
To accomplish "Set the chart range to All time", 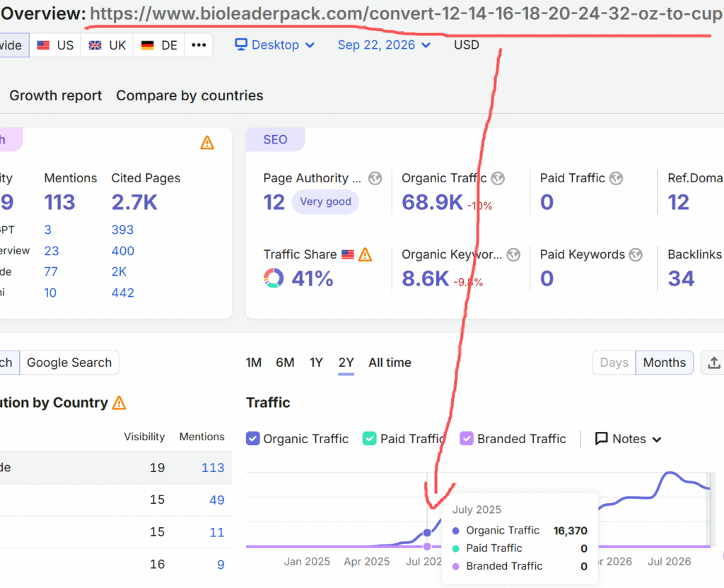I will 390,363.
